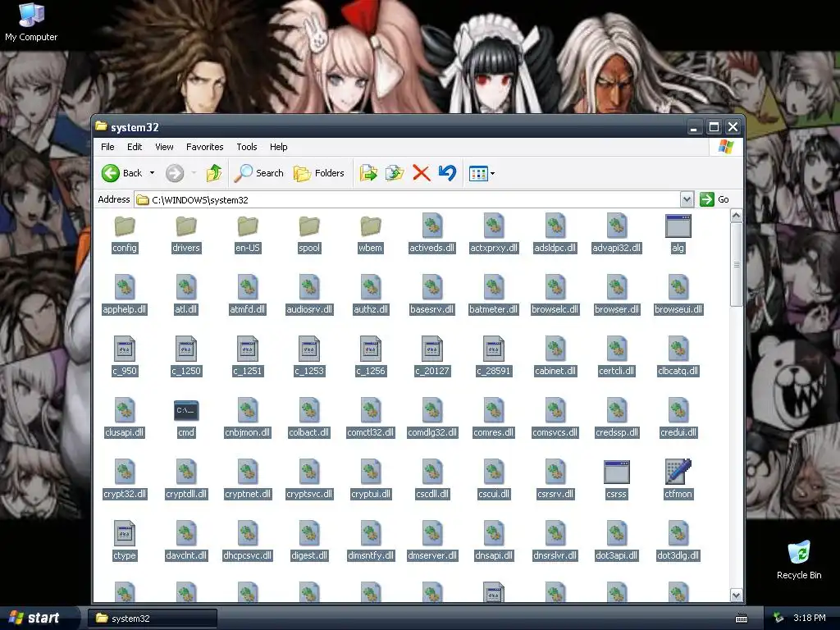Click the system32 taskbar button
This screenshot has width=840, height=630.
[x=153, y=619]
